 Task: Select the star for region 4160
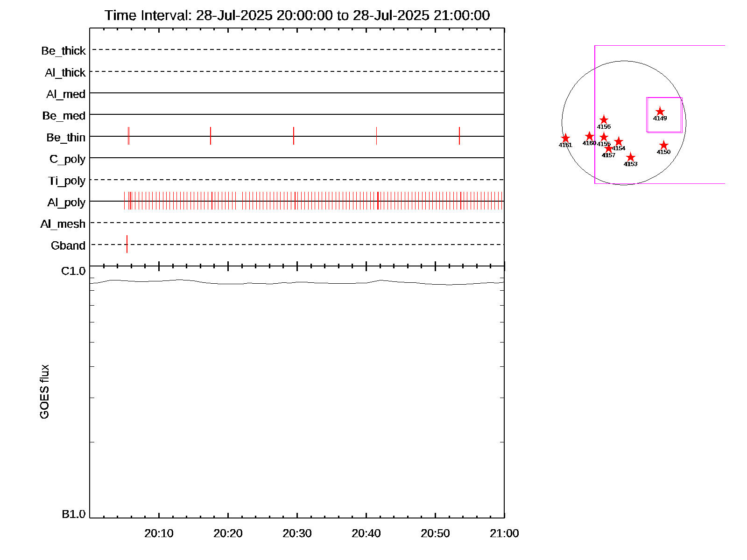coord(589,136)
